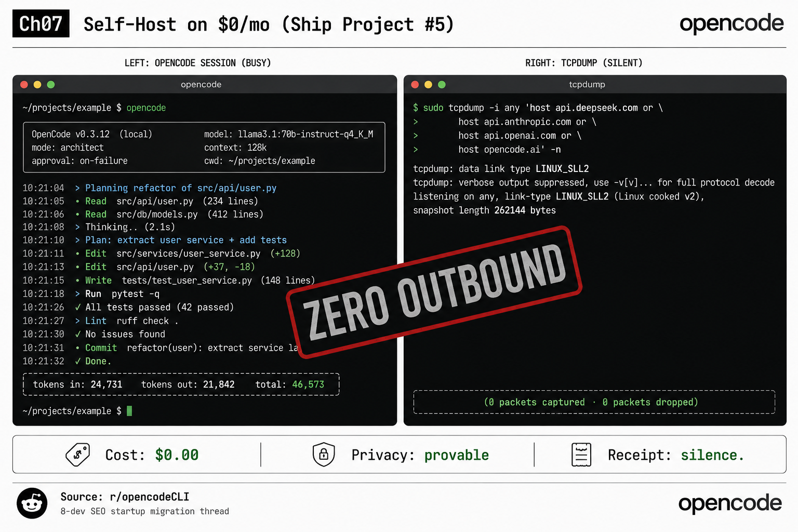This screenshot has width=798, height=532.
Task: Click 'tokens out: 21,842' in the summary box
Action: (188, 384)
